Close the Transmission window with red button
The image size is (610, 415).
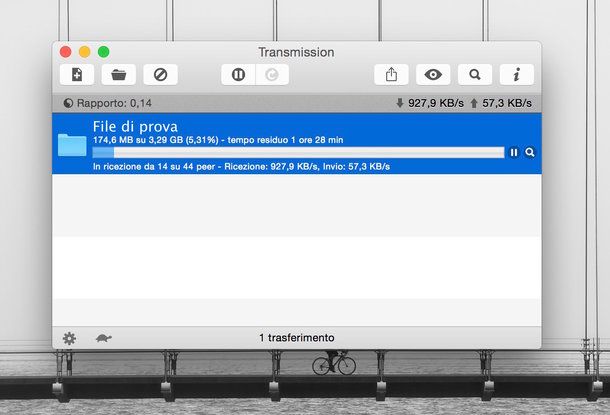pos(66,52)
